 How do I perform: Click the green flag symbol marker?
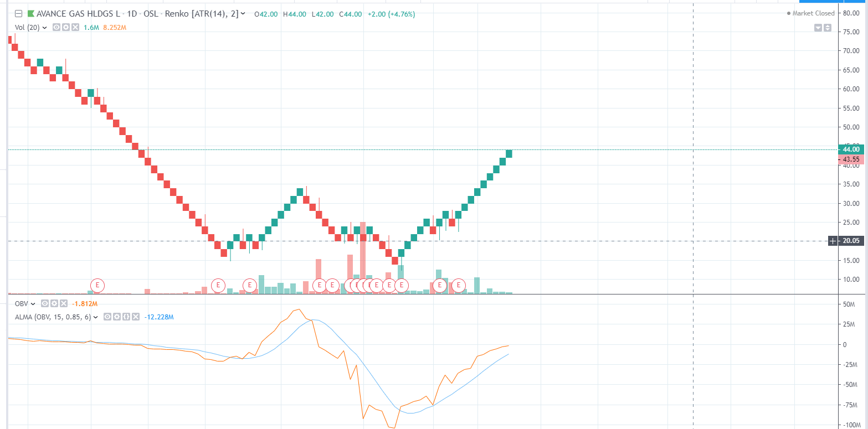(x=30, y=14)
